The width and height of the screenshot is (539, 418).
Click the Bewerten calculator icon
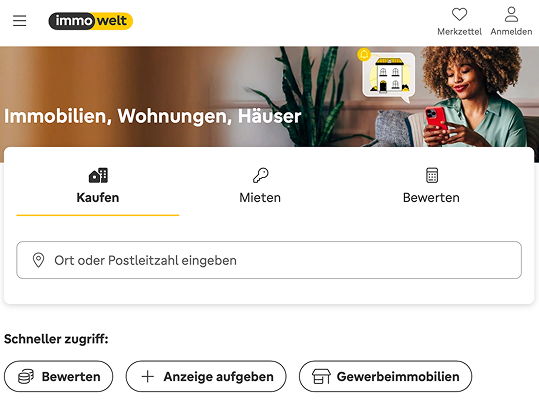tap(432, 175)
